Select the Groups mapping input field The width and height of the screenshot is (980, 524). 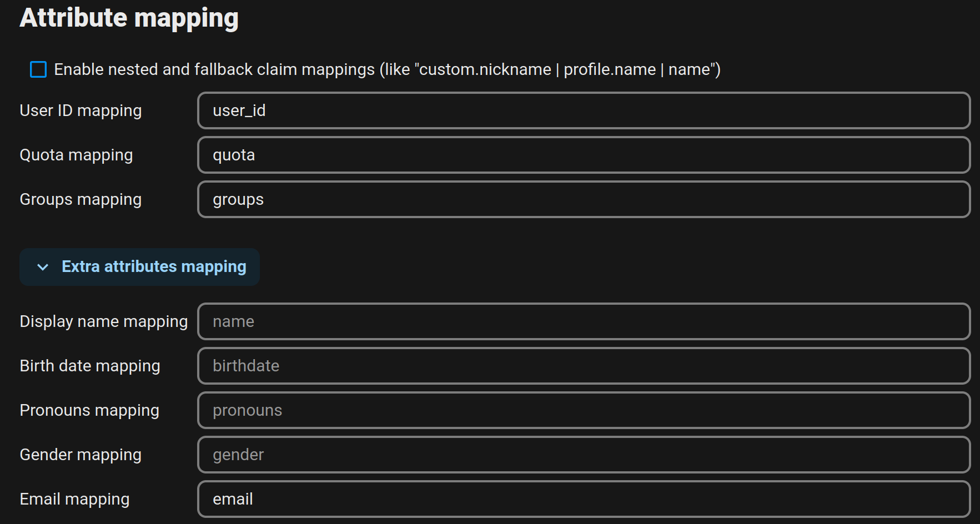583,199
